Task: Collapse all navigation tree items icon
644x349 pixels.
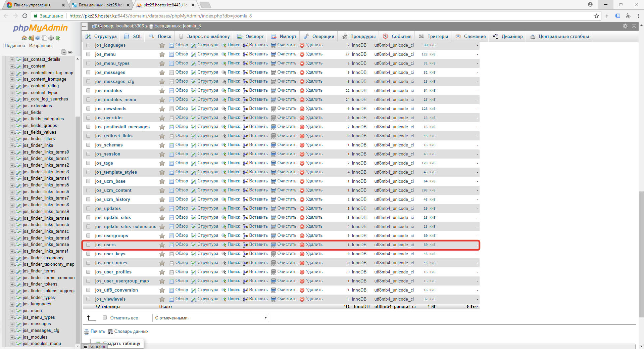Action: click(64, 52)
